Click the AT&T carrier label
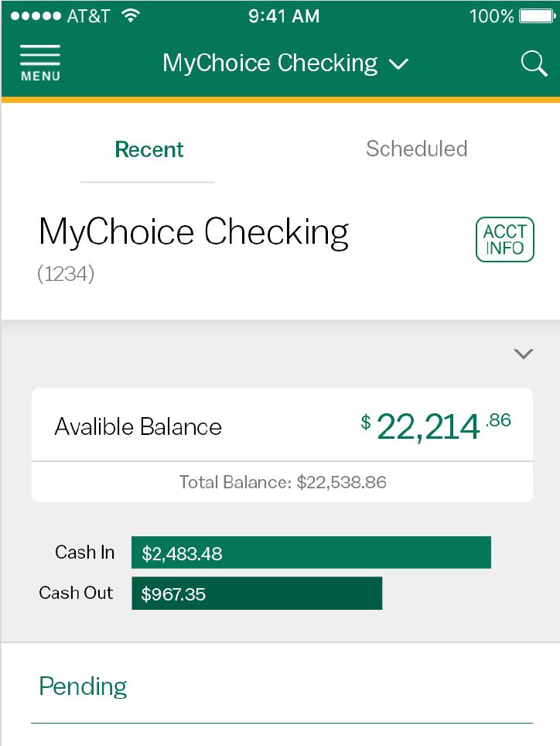The image size is (560, 746). (90, 16)
